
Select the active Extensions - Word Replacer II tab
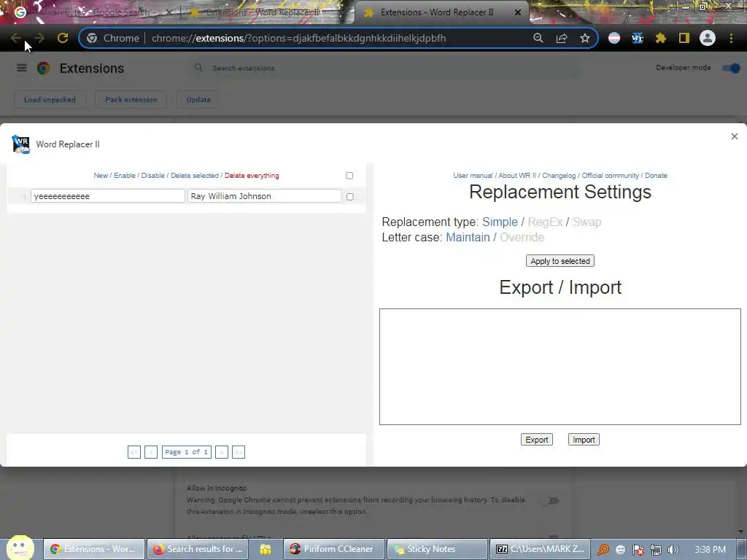[x=437, y=12]
